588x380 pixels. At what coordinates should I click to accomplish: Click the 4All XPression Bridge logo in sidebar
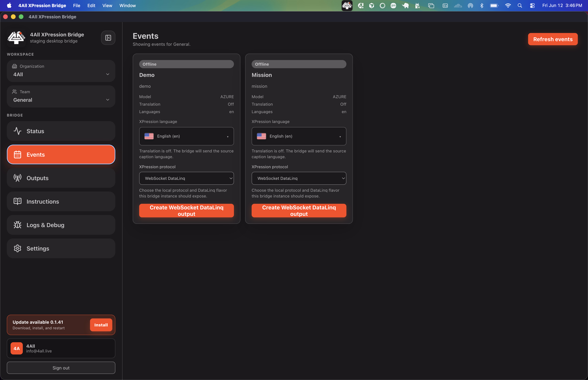click(x=16, y=38)
